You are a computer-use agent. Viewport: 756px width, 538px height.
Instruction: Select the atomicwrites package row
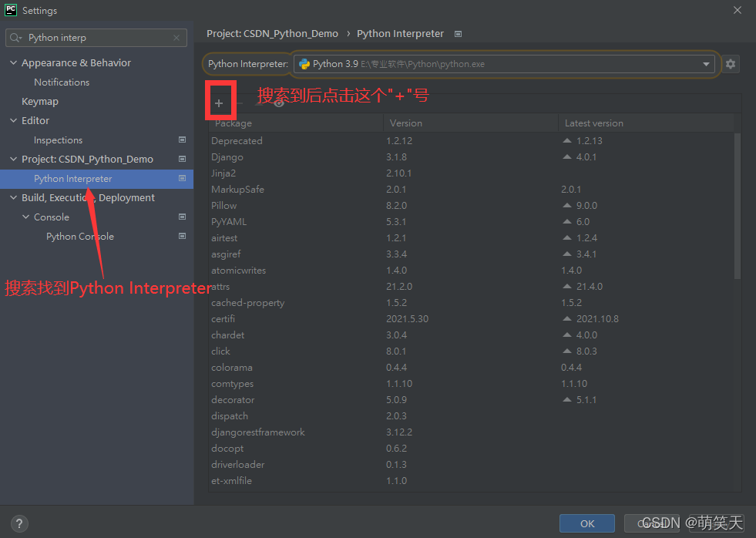pyautogui.click(x=472, y=271)
